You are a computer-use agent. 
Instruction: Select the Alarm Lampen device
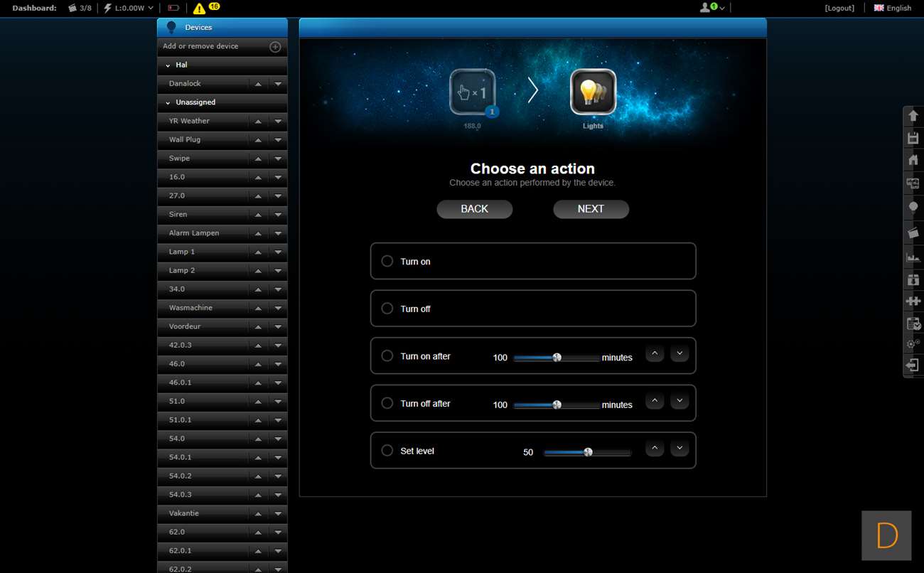194,233
